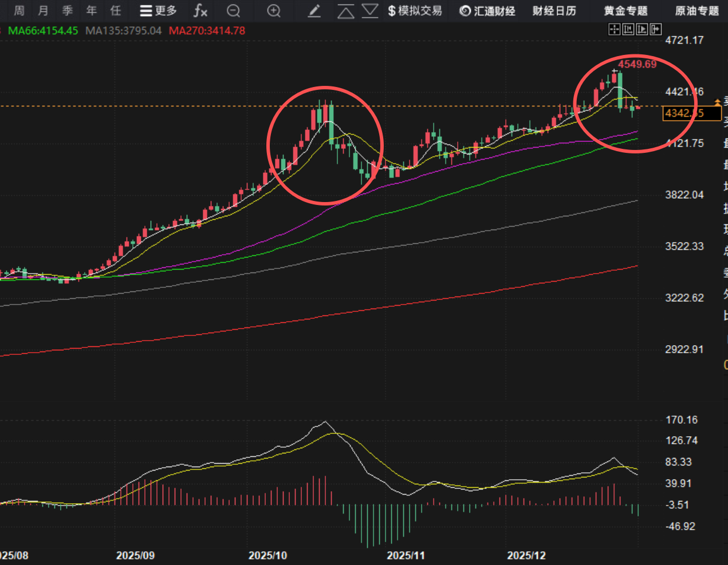Enable the crosshair cursor icon

pyautogui.click(x=614, y=29)
